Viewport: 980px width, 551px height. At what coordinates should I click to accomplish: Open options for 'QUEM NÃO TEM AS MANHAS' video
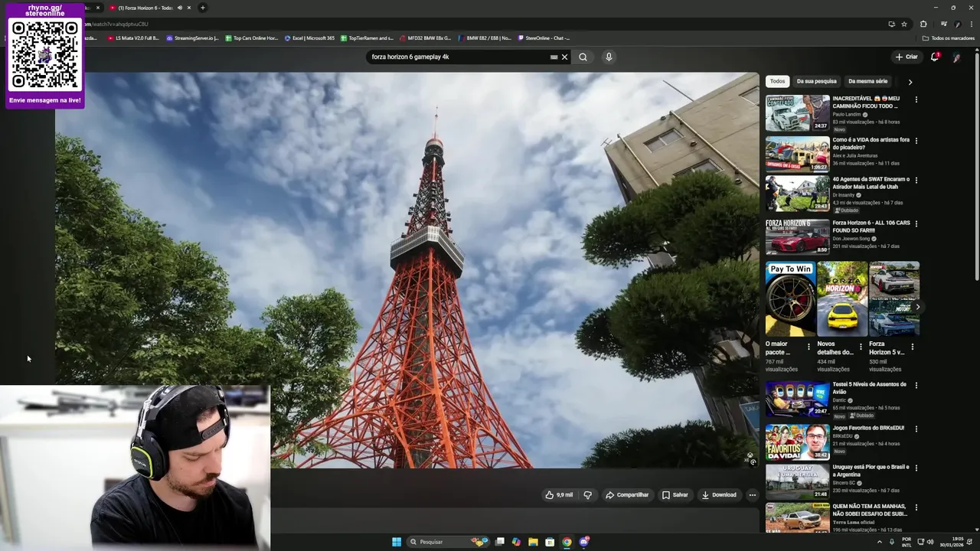(916, 507)
